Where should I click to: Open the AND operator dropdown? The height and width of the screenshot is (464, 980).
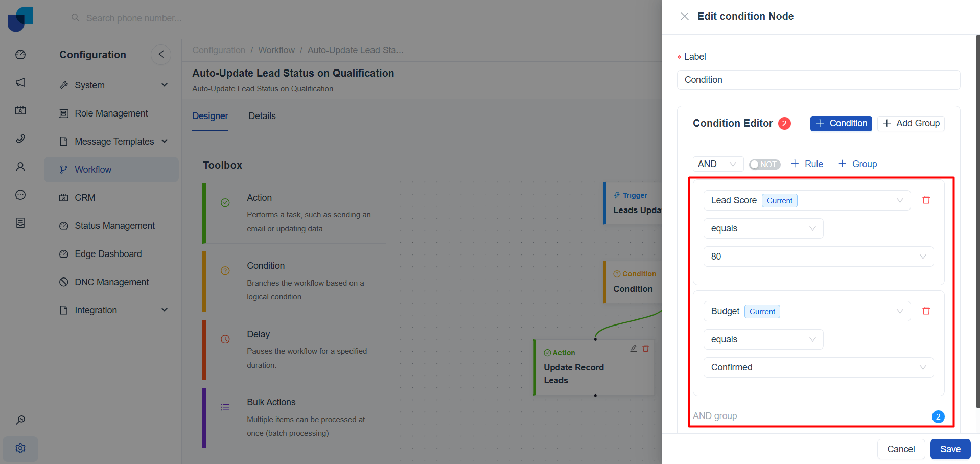[717, 164]
